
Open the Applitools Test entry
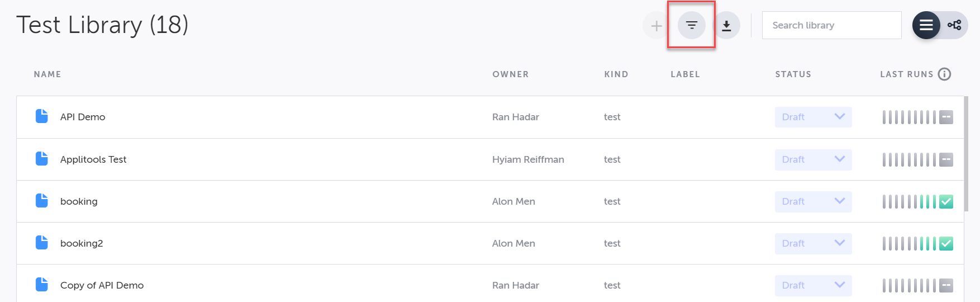[x=93, y=159]
